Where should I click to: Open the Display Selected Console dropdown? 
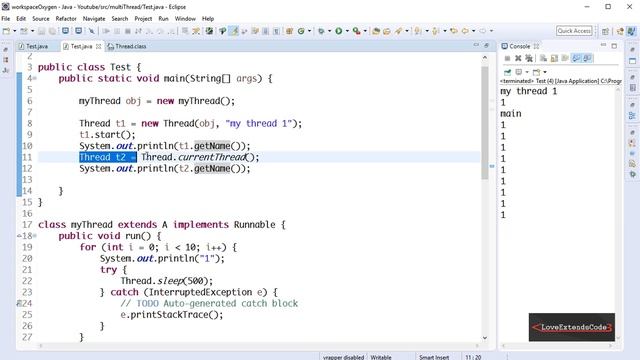[x=527, y=72]
